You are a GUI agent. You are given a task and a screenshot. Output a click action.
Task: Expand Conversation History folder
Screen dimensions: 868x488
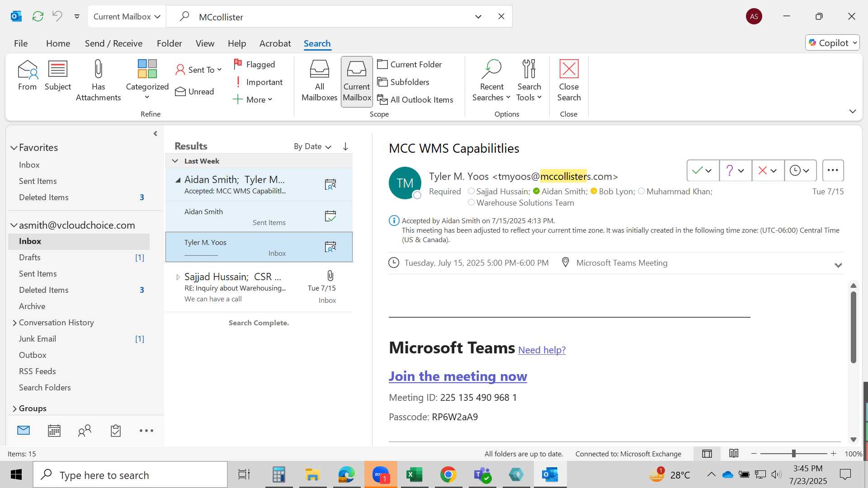tap(14, 323)
